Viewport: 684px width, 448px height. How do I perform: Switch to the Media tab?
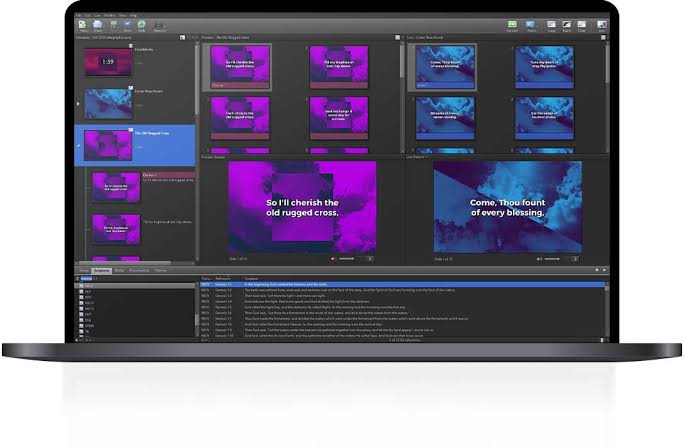(x=120, y=270)
